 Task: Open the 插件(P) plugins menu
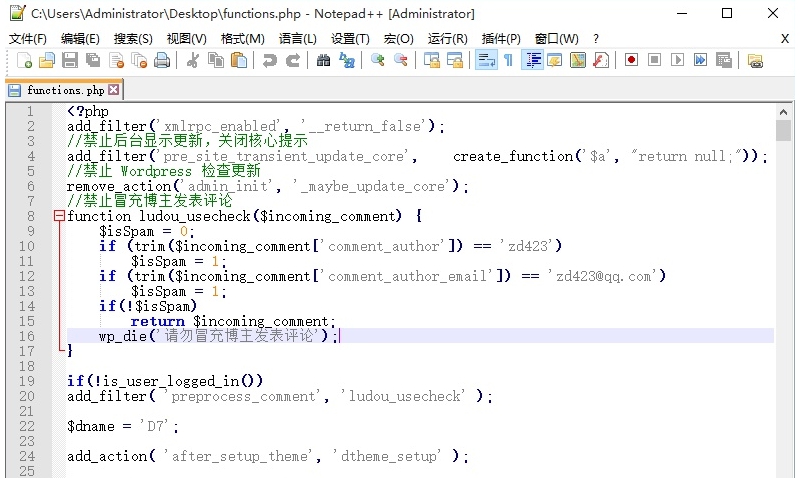(500, 38)
